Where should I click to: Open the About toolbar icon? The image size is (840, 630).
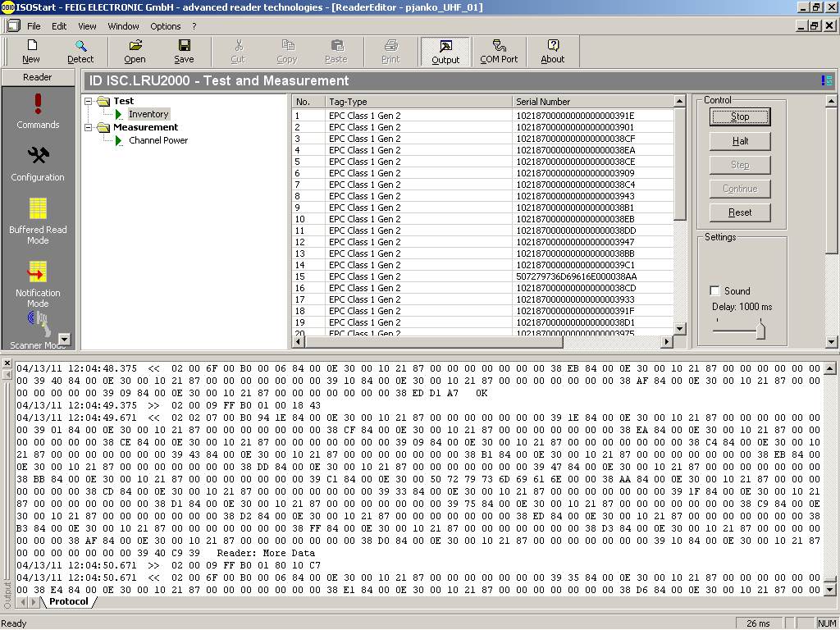coord(553,46)
